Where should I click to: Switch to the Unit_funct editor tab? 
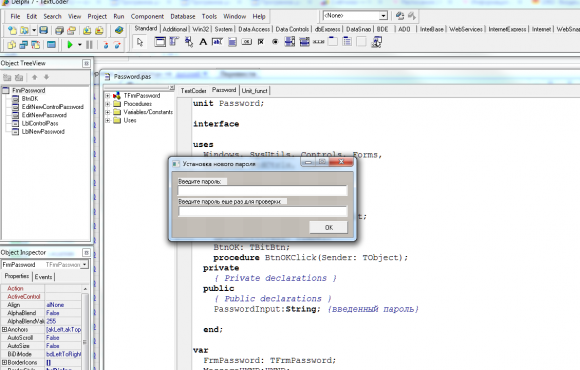tap(254, 91)
